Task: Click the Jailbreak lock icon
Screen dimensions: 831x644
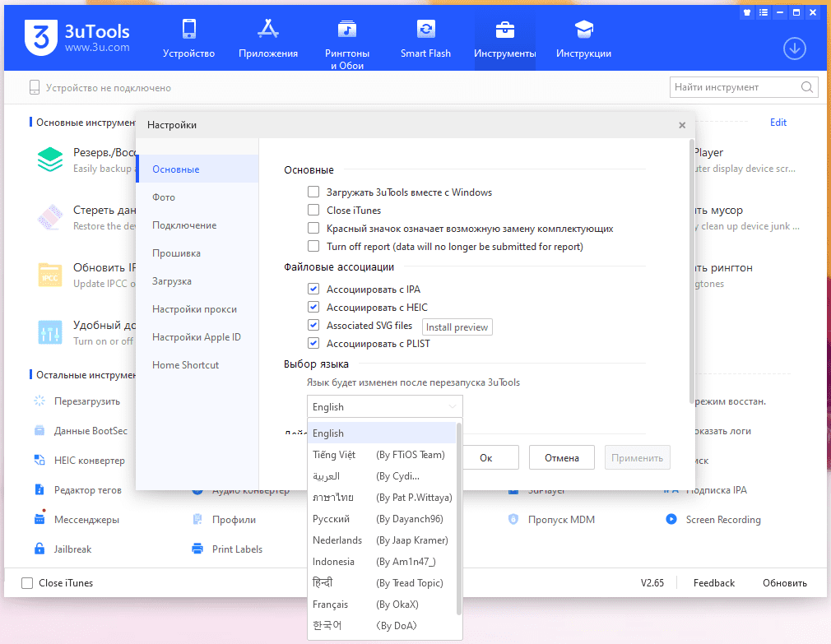Action: (x=39, y=549)
